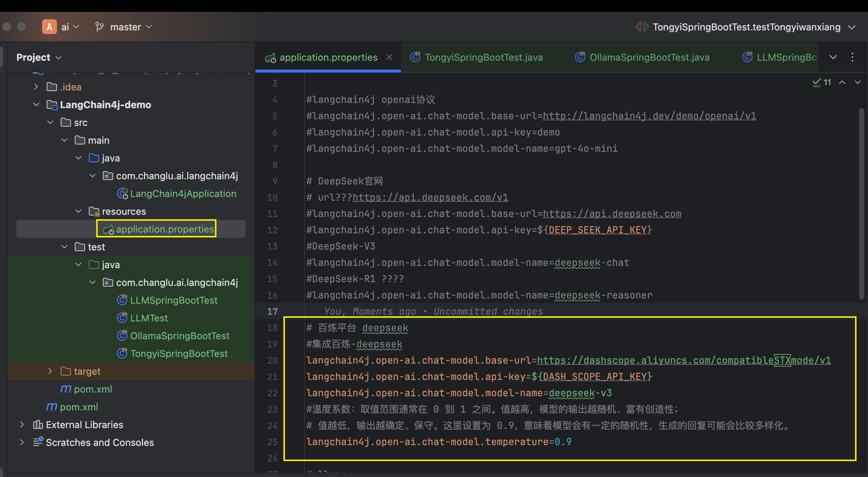Place the cursor on the temperature=0.9 line

(439, 442)
